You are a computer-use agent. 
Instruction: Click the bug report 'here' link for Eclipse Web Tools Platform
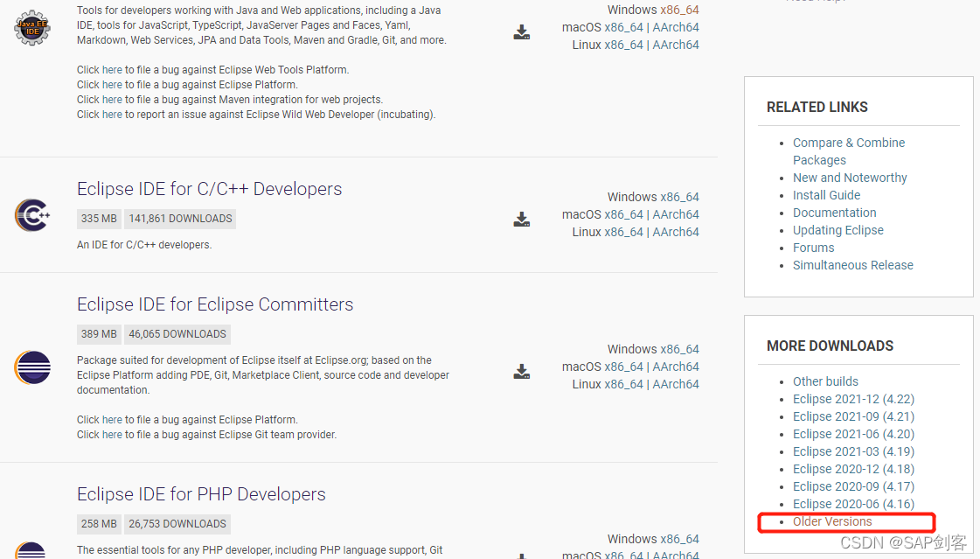pyautogui.click(x=111, y=69)
